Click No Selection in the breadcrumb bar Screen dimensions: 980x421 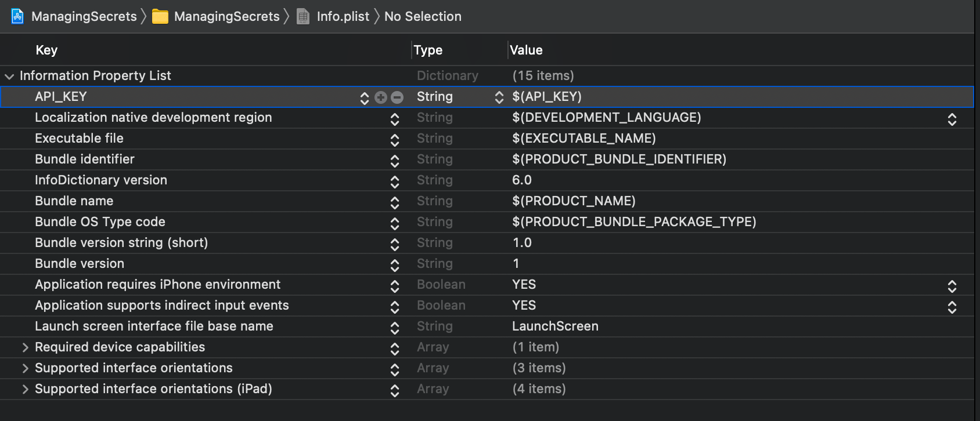click(x=423, y=16)
